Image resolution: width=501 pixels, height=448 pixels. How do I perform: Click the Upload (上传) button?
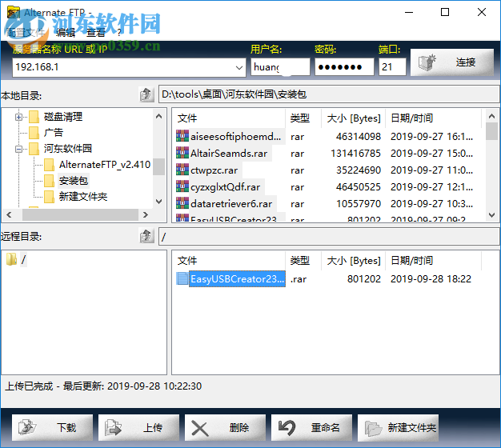[x=138, y=427]
